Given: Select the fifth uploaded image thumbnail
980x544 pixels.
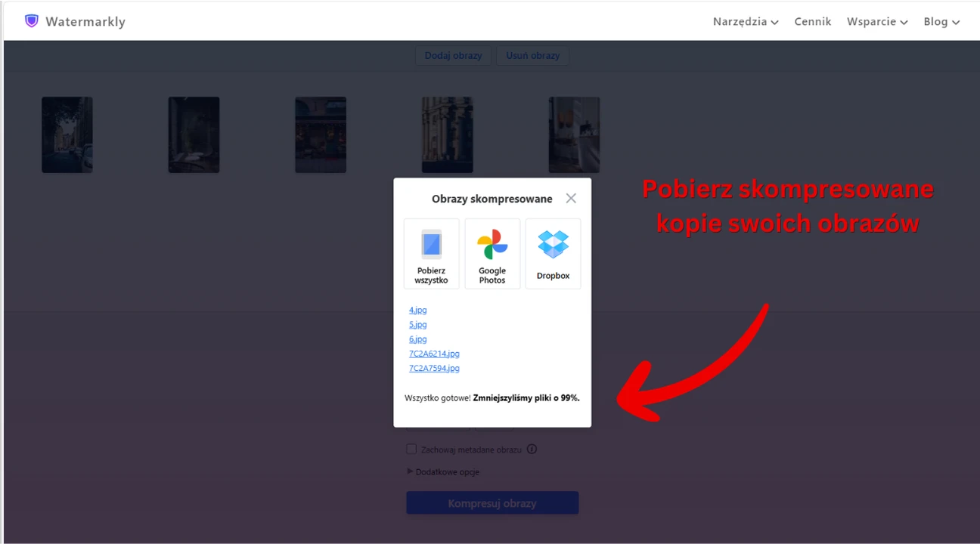Looking at the screenshot, I should 574,134.
